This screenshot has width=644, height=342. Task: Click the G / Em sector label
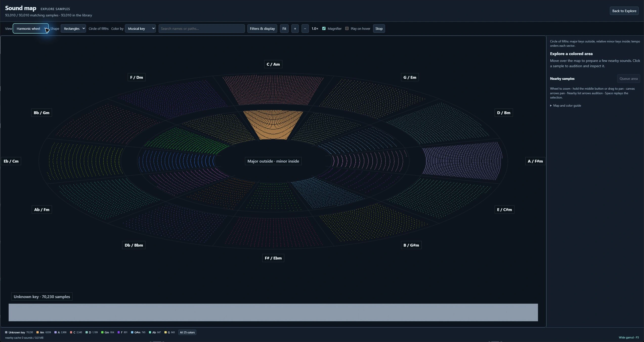tap(410, 77)
